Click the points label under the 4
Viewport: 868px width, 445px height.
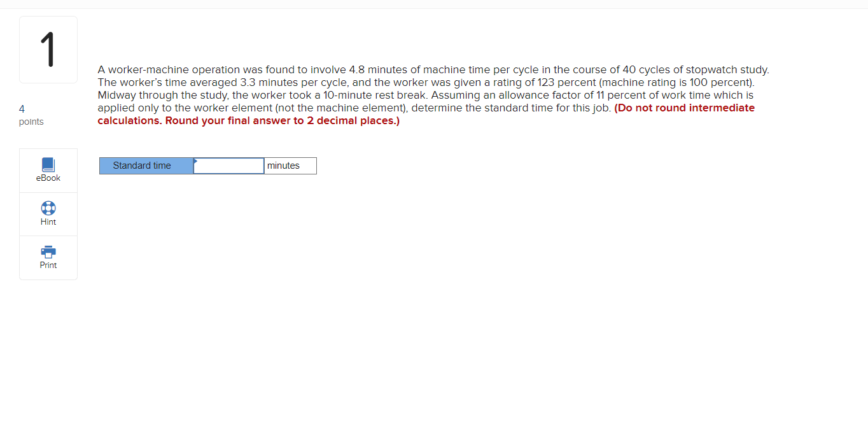coord(32,122)
